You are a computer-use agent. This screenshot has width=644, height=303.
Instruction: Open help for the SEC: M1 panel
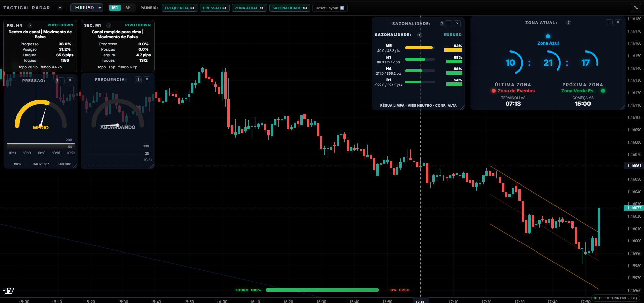click(109, 25)
